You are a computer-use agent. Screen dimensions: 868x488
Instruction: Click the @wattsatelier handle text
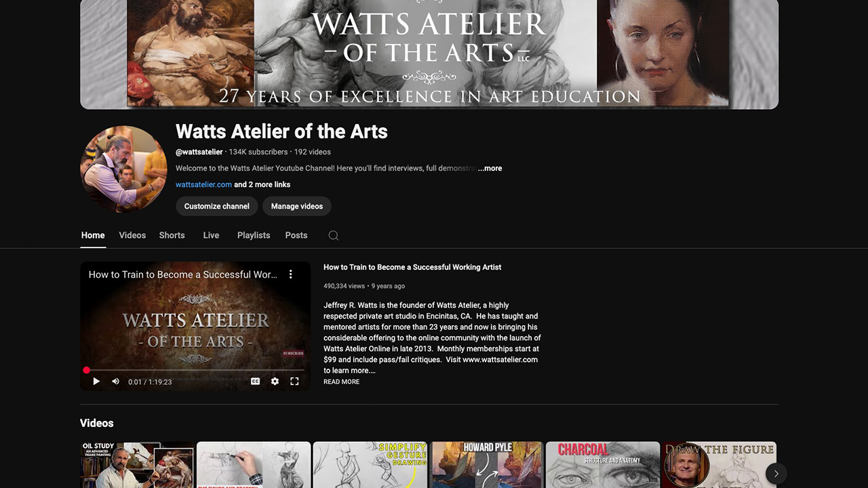click(x=199, y=152)
